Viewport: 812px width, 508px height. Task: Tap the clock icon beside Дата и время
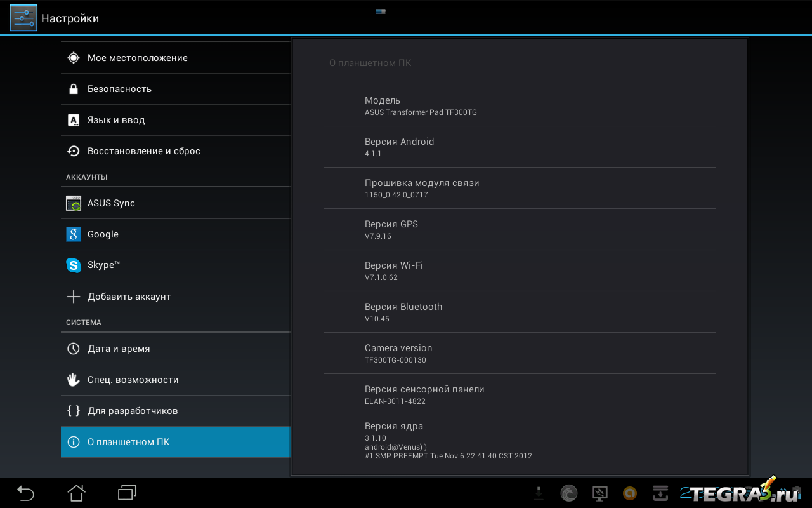(x=74, y=349)
